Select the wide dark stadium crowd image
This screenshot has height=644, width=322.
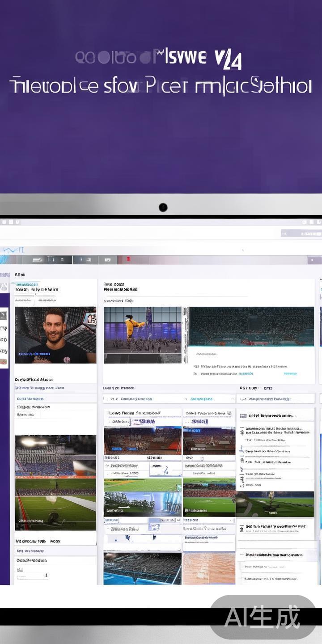click(x=251, y=326)
